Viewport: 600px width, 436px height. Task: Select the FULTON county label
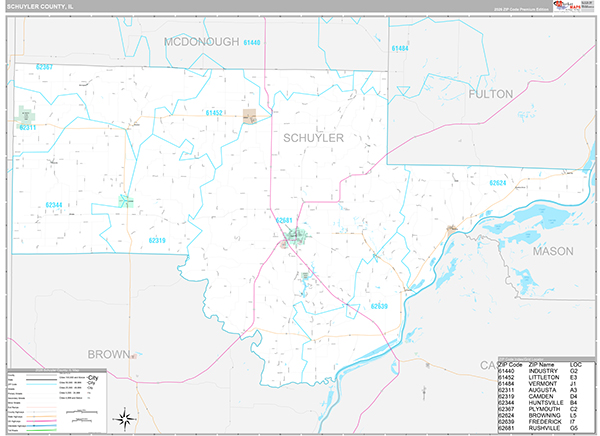tap(491, 94)
